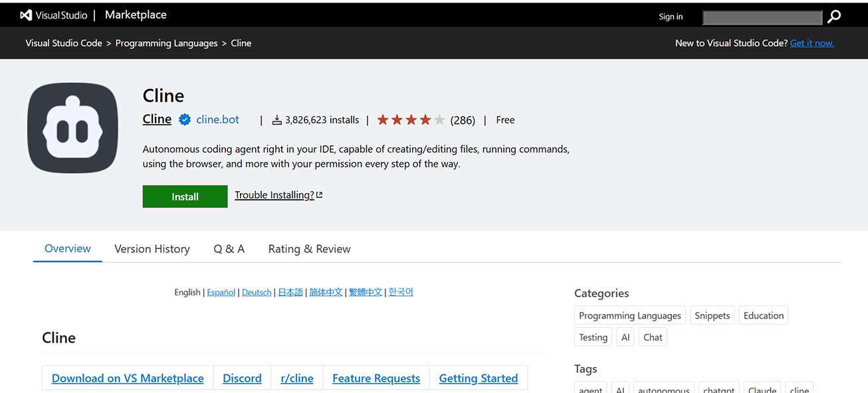
Task: Open the Getting Started link
Action: tap(479, 378)
